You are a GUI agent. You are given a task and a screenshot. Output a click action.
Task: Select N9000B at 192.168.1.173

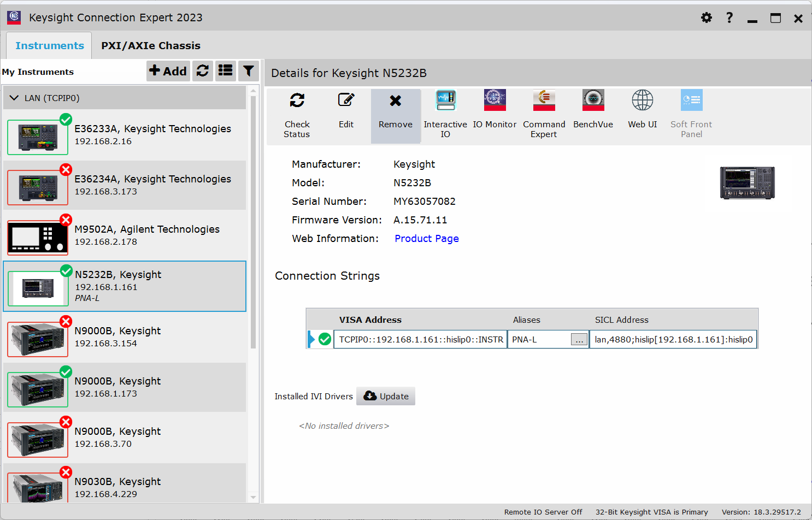tap(125, 387)
